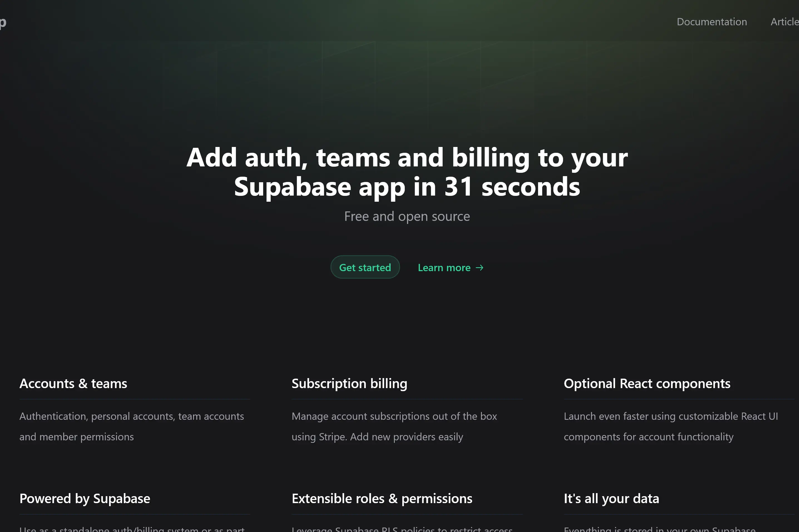Click the 'Free and open source' subtitle
This screenshot has width=799, height=532.
407,216
